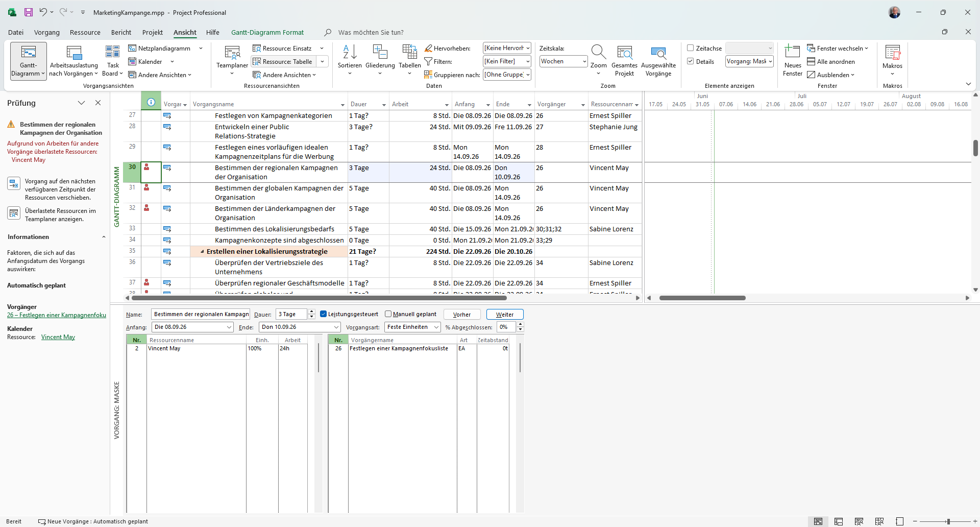Open the Task Board view
The width and height of the screenshot is (980, 527).
pyautogui.click(x=112, y=61)
